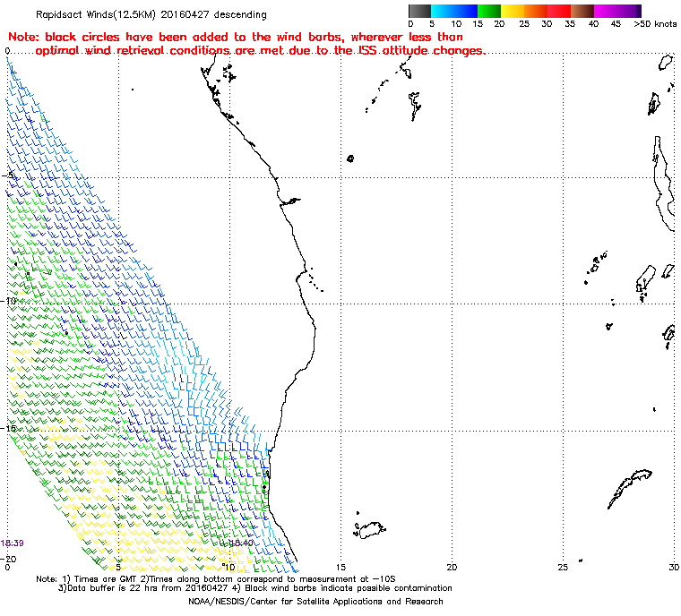This screenshot has height=616, width=681.
Task: Click the footnote 'Data buffer is 22 hrs' line
Action: pos(255,587)
